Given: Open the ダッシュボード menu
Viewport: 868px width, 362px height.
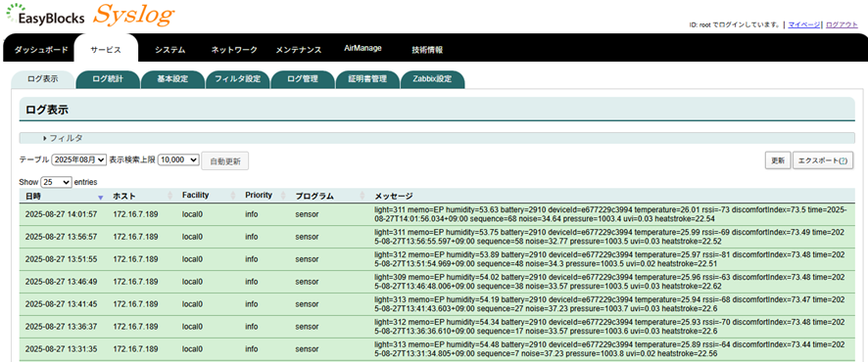Looking at the screenshot, I should [x=41, y=50].
